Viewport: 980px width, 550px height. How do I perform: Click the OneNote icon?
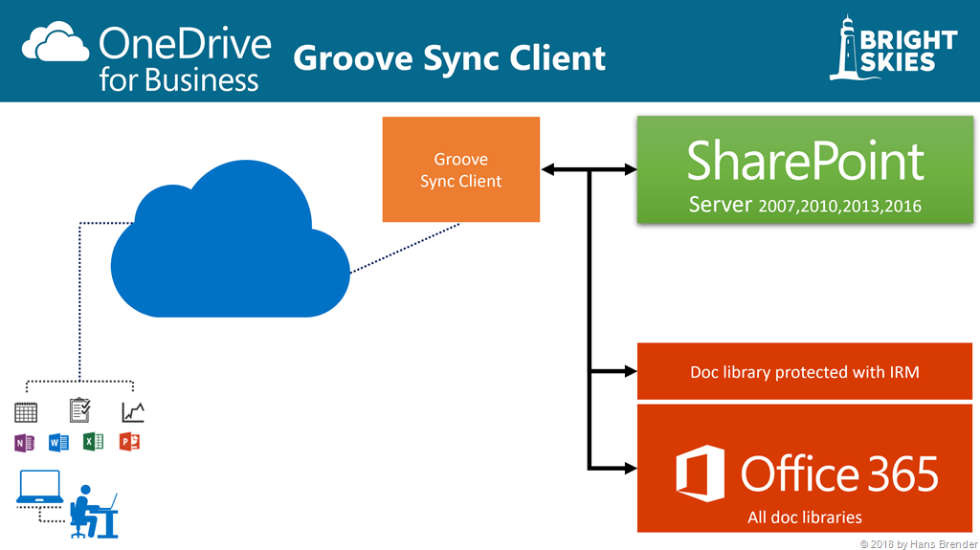tap(25, 442)
